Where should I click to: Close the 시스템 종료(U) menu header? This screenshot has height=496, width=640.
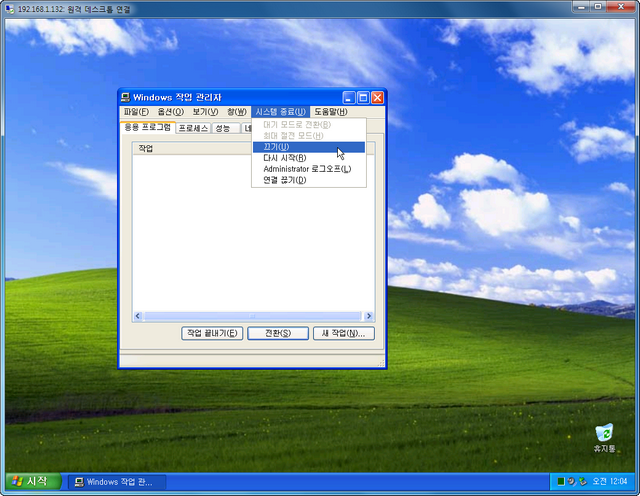280,112
